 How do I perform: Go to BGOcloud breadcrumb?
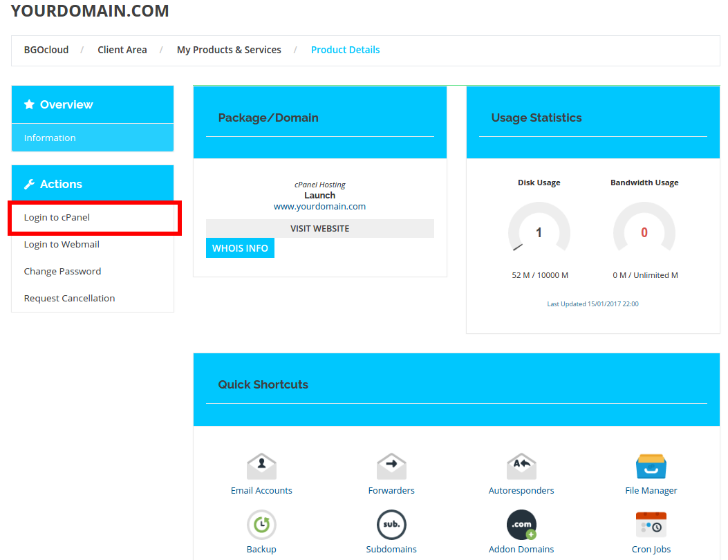[46, 50]
